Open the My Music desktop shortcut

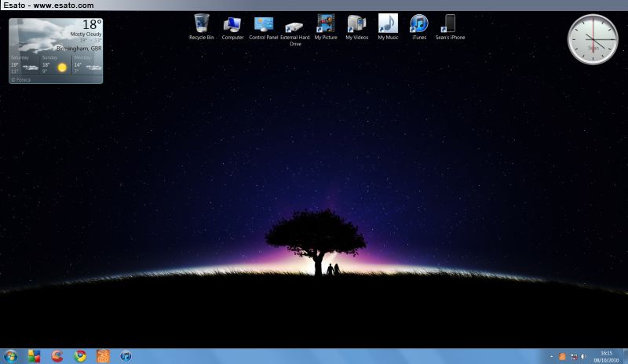tap(388, 27)
